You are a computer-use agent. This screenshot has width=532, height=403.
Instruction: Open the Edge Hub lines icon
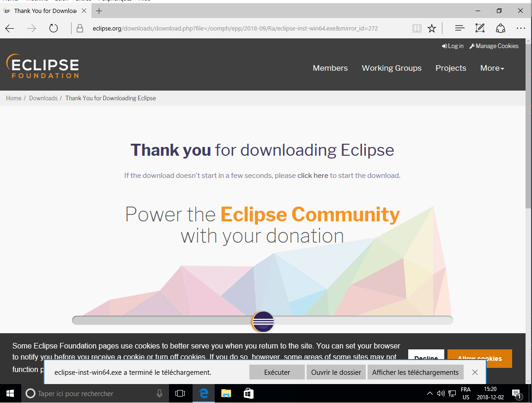click(x=460, y=28)
